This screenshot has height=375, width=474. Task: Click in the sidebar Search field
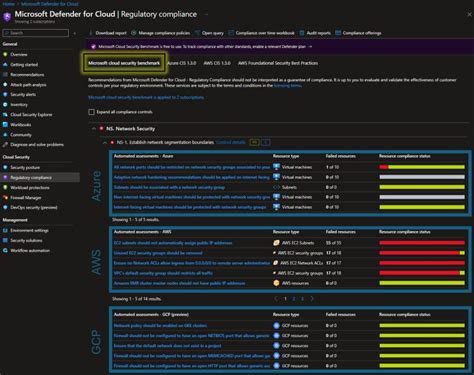coord(36,33)
